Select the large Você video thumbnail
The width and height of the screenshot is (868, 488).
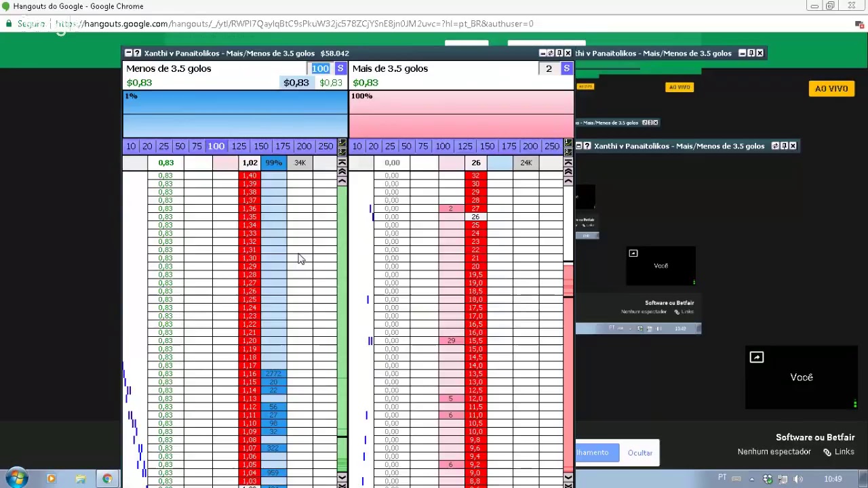[802, 378]
